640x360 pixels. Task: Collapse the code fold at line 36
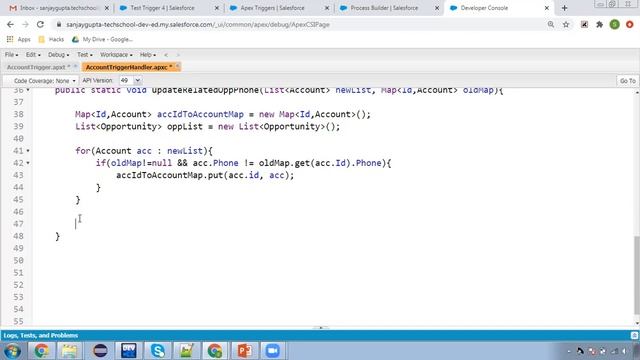(28, 90)
